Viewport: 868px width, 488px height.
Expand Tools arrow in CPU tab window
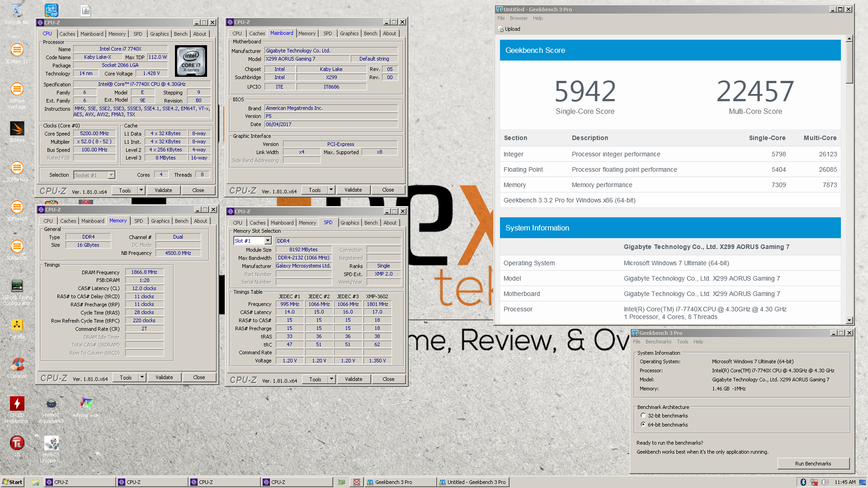141,190
